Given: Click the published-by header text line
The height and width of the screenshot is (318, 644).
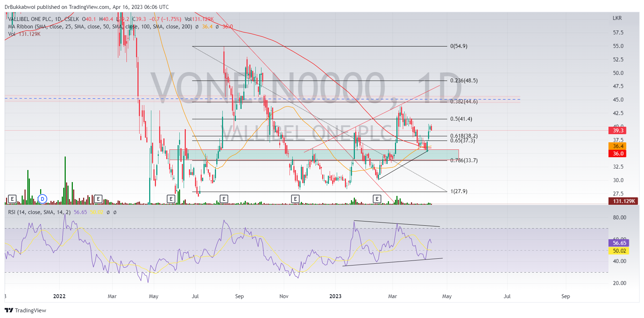Looking at the screenshot, I should (x=87, y=7).
